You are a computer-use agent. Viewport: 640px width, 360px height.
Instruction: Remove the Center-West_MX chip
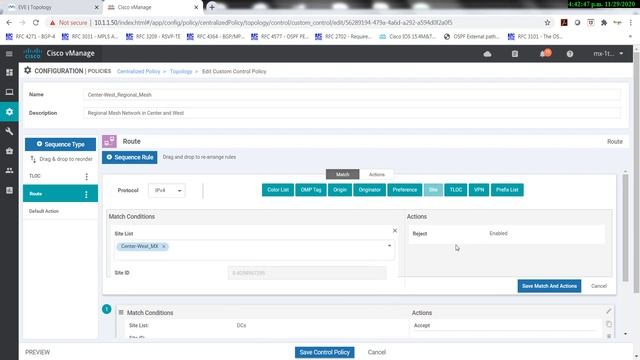(x=164, y=246)
